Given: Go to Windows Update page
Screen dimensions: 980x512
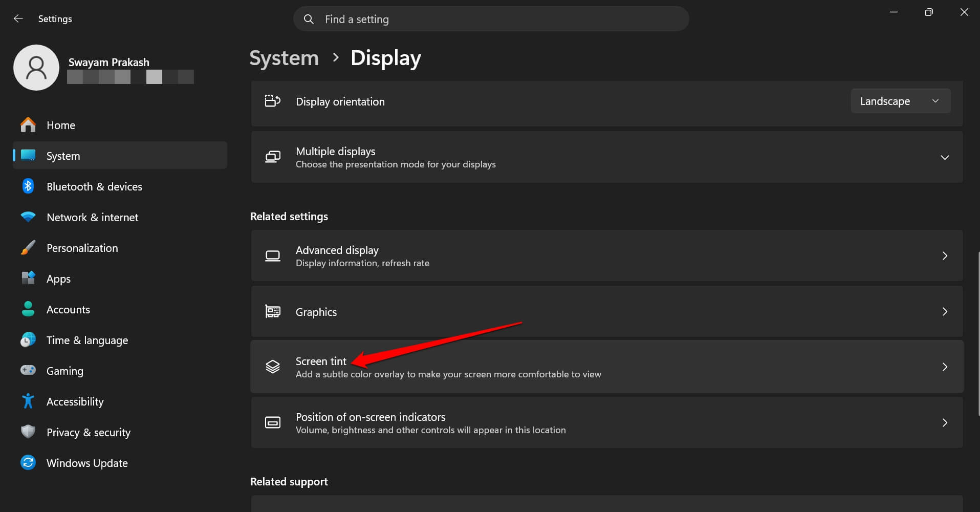Looking at the screenshot, I should pyautogui.click(x=120, y=463).
